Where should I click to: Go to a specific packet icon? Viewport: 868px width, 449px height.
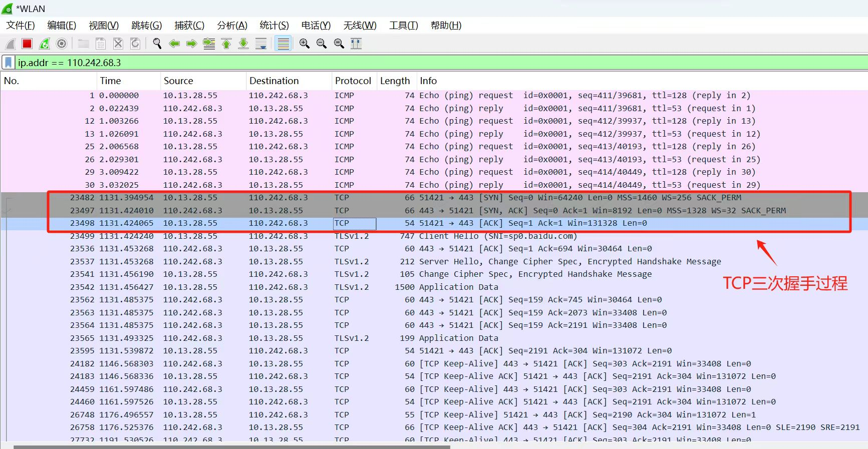[x=209, y=44]
